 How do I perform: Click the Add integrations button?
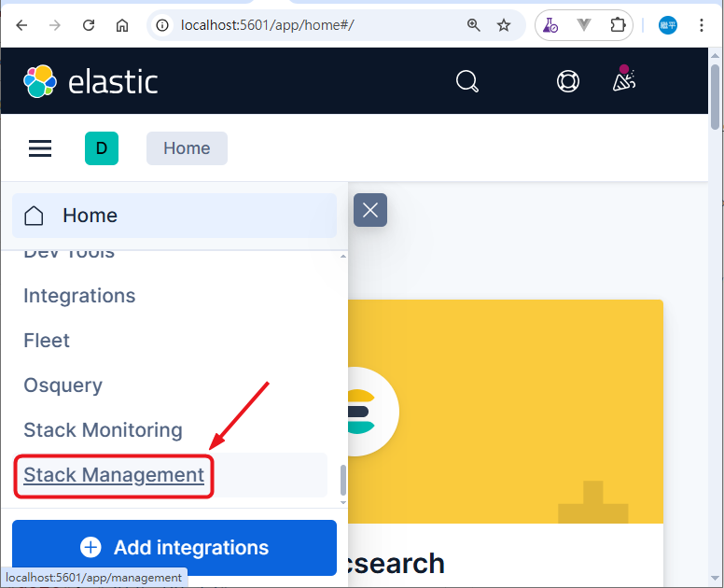[x=174, y=548]
